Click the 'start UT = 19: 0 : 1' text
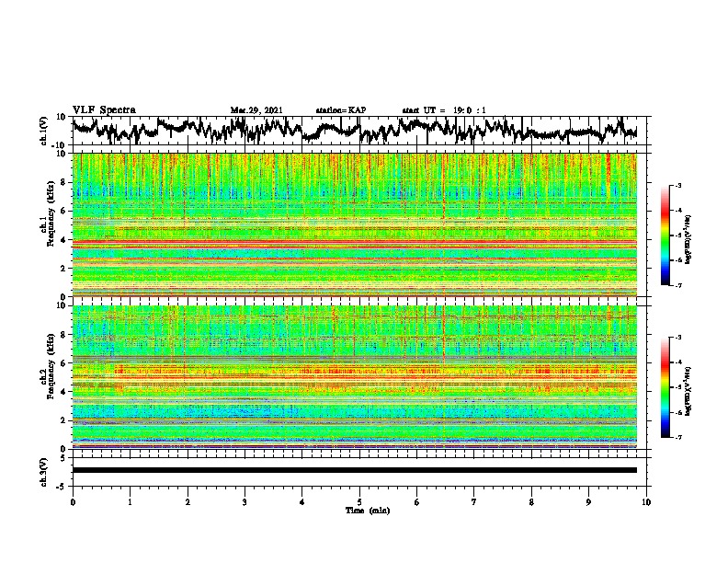This screenshot has width=728, height=563. pos(444,110)
